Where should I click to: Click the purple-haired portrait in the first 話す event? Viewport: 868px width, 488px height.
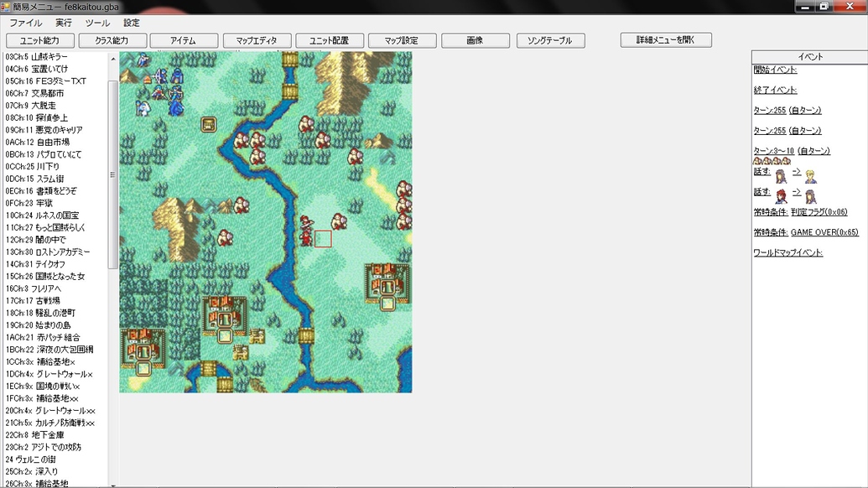point(780,176)
